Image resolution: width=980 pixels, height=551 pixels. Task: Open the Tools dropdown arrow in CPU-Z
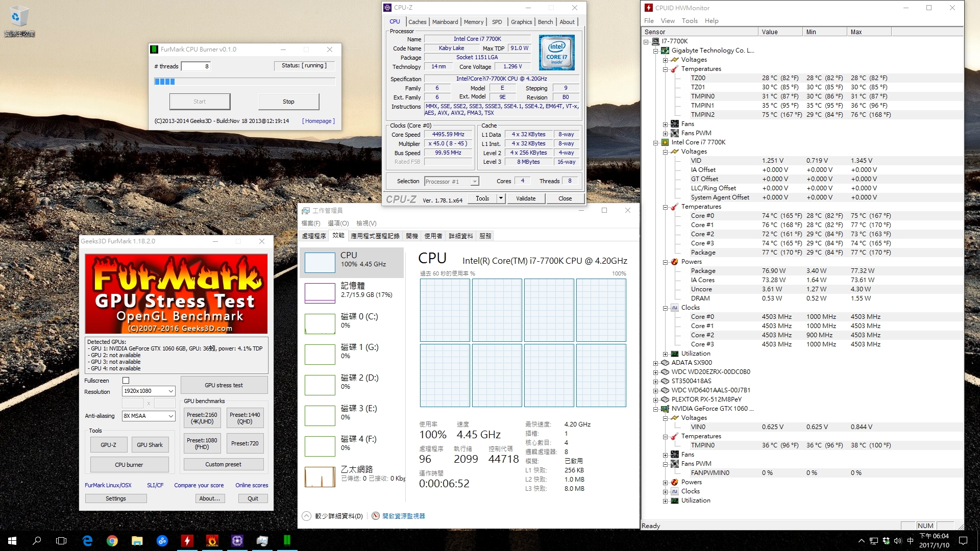[x=501, y=198]
